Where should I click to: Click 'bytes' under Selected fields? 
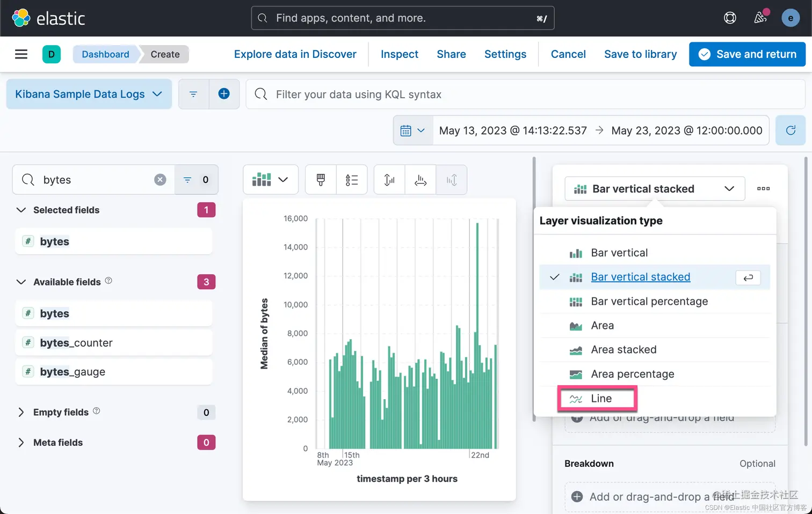pos(114,241)
